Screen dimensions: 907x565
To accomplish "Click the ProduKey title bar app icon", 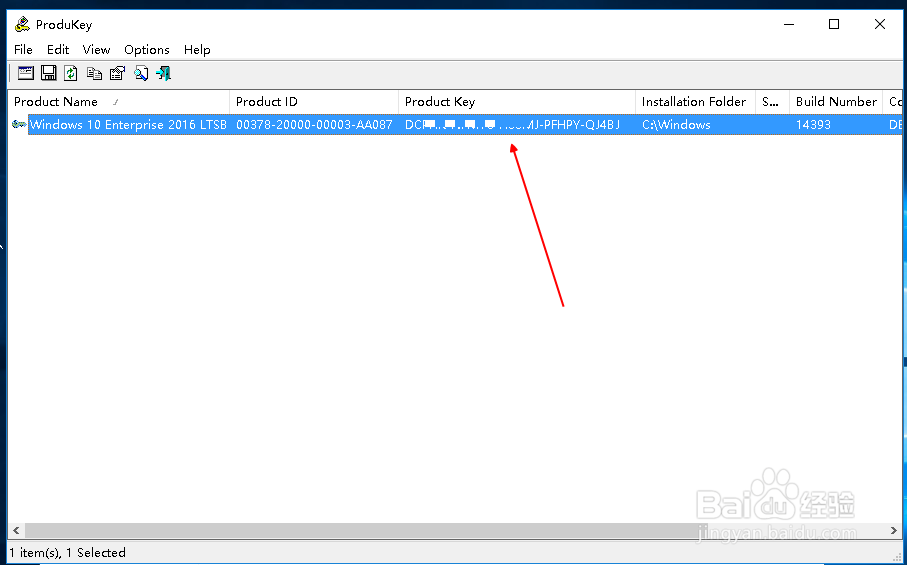I will pos(22,24).
